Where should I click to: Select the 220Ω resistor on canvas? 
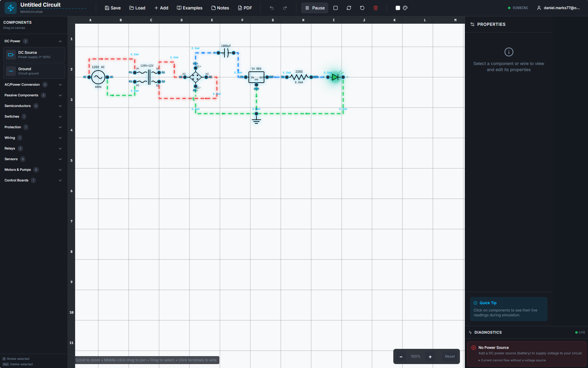click(x=299, y=77)
